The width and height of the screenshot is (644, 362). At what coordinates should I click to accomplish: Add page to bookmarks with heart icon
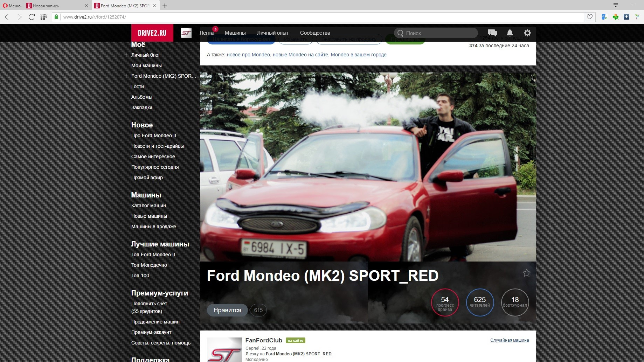coord(590,17)
